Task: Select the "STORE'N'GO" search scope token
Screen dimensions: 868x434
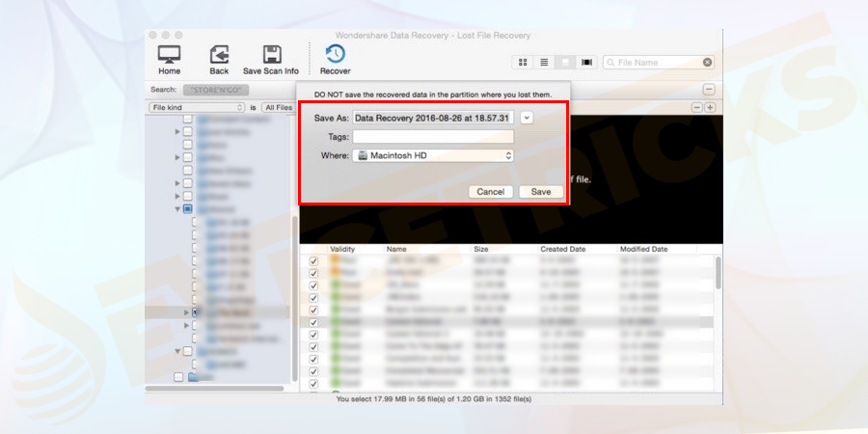Action: 216,90
